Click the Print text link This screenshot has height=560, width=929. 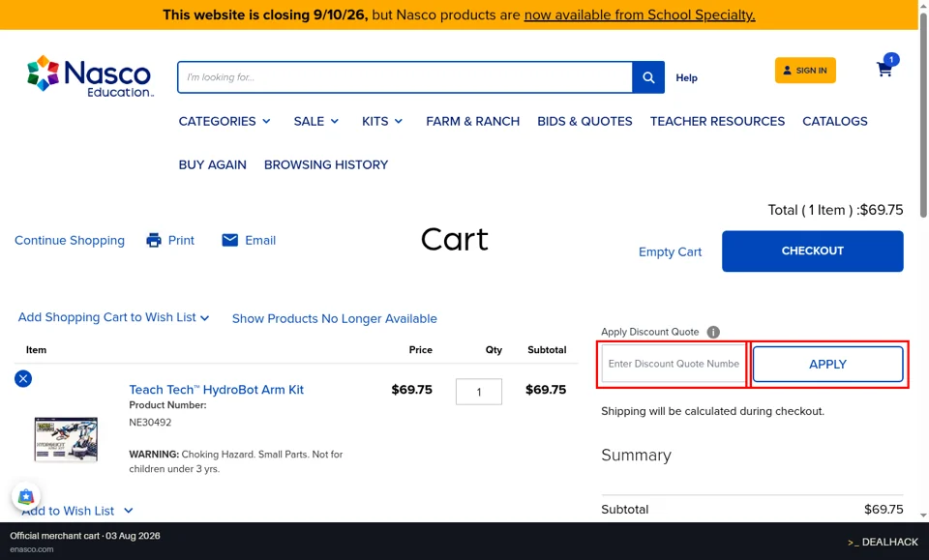(181, 240)
